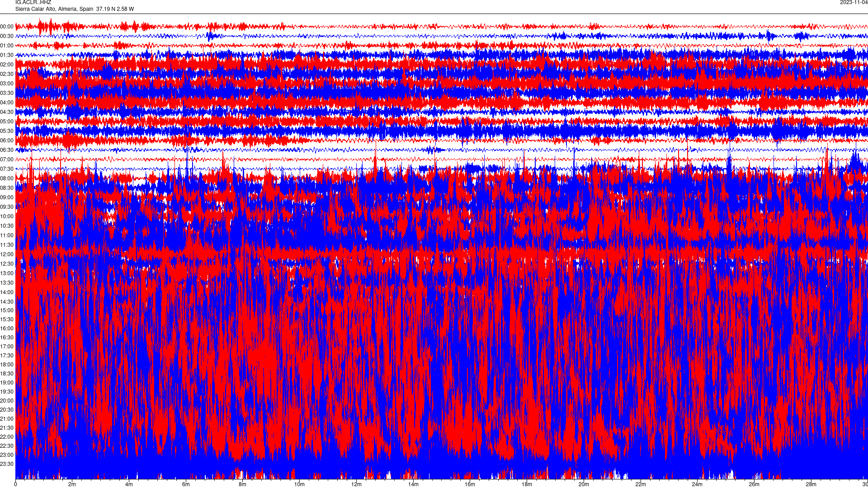This screenshot has width=868, height=488.
Task: Click the 4m tick label on the time axis
Action: point(129,484)
